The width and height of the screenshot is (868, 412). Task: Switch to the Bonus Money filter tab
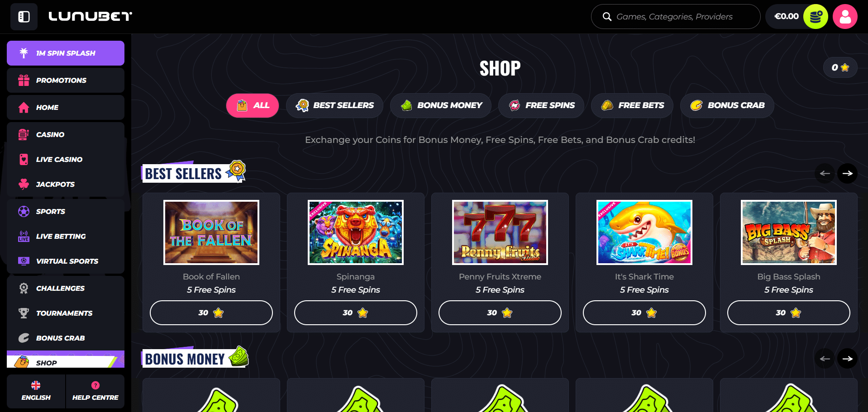(x=441, y=105)
